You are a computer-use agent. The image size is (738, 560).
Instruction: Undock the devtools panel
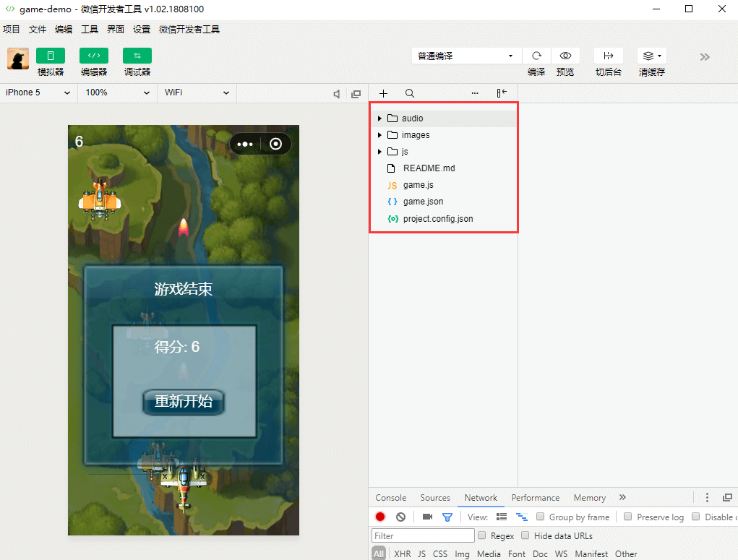pos(727,497)
